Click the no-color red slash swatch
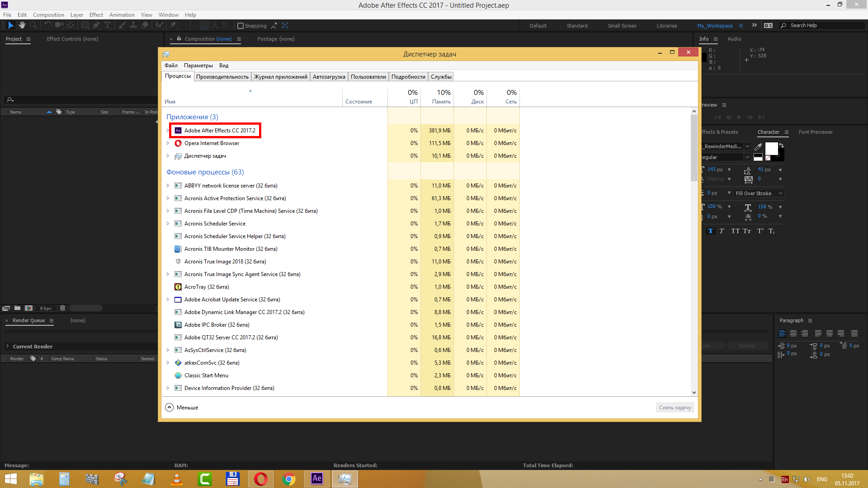The width and height of the screenshot is (868, 488). click(x=768, y=158)
